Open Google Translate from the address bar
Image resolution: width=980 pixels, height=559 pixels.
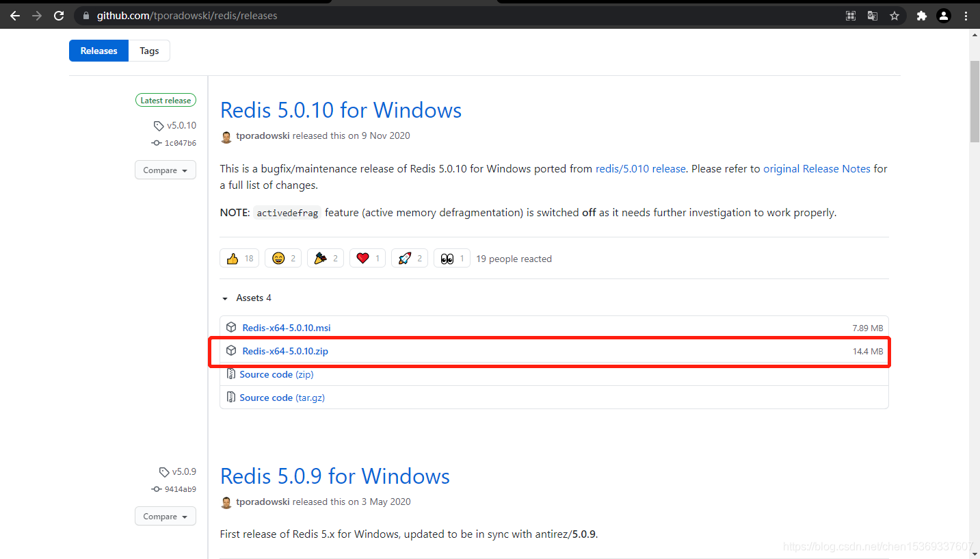coord(873,15)
